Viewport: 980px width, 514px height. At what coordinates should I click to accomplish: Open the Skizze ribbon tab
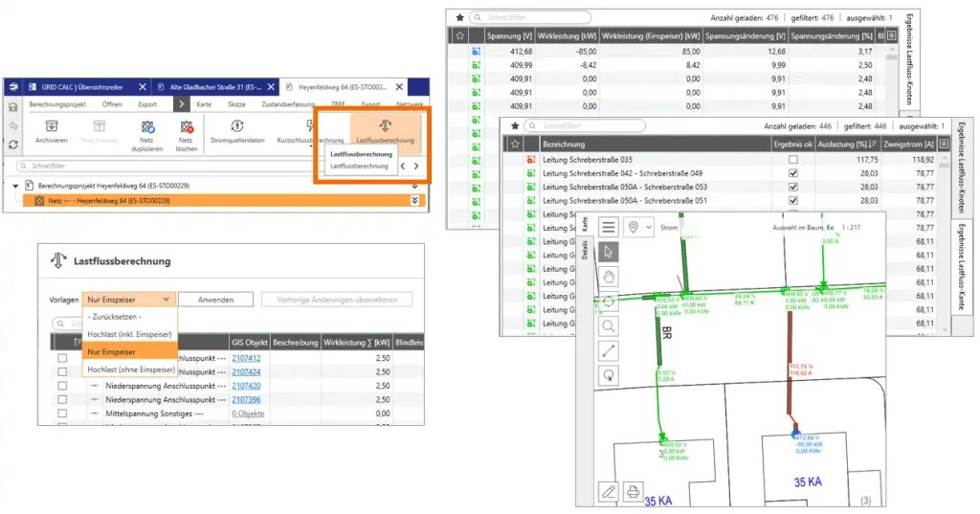(237, 104)
